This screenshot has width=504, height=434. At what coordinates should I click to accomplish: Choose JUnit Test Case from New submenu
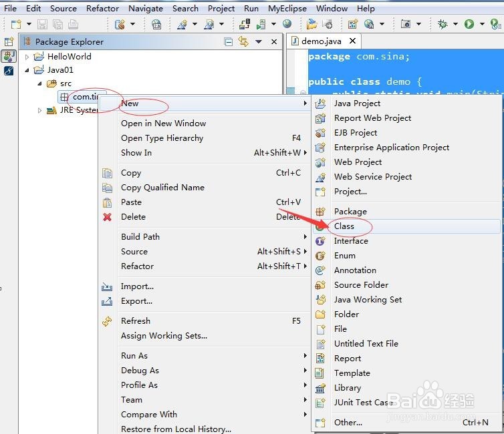[406, 403]
